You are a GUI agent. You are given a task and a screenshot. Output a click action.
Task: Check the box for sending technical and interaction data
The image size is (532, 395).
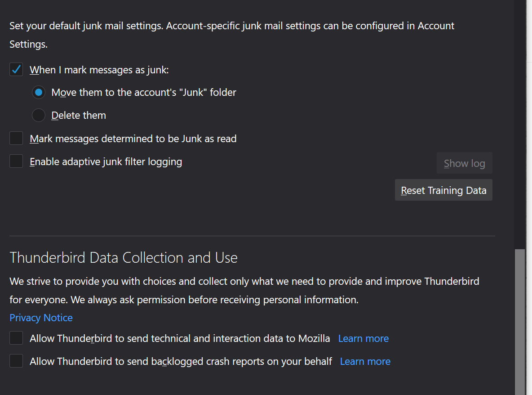coord(16,338)
